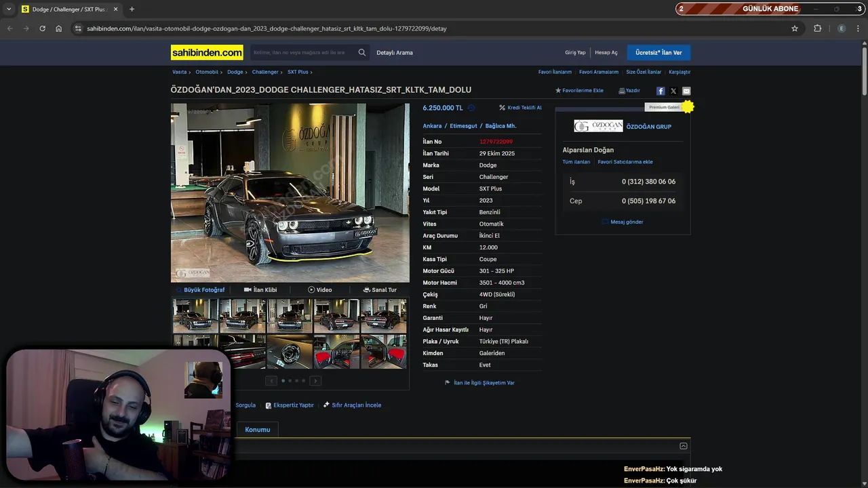Click the printer Yazdır icon
Screen dimensions: 868x488
622,91
